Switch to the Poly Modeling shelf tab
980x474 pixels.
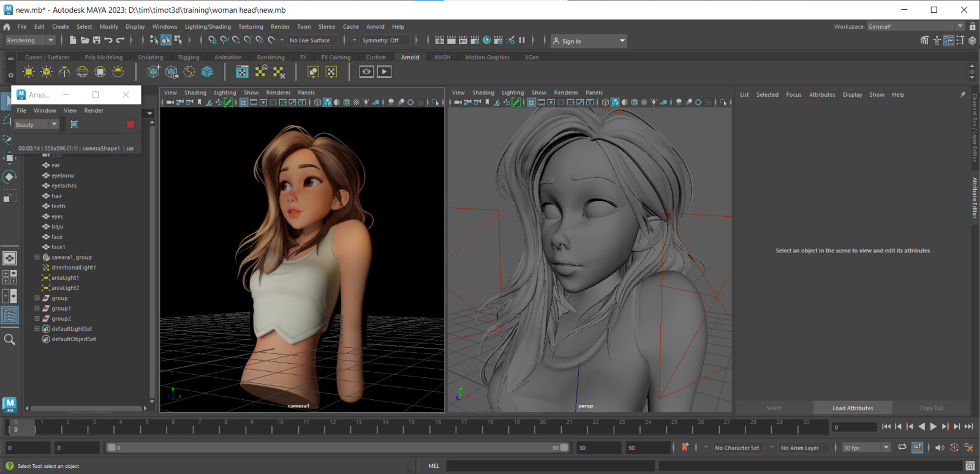[x=104, y=57]
